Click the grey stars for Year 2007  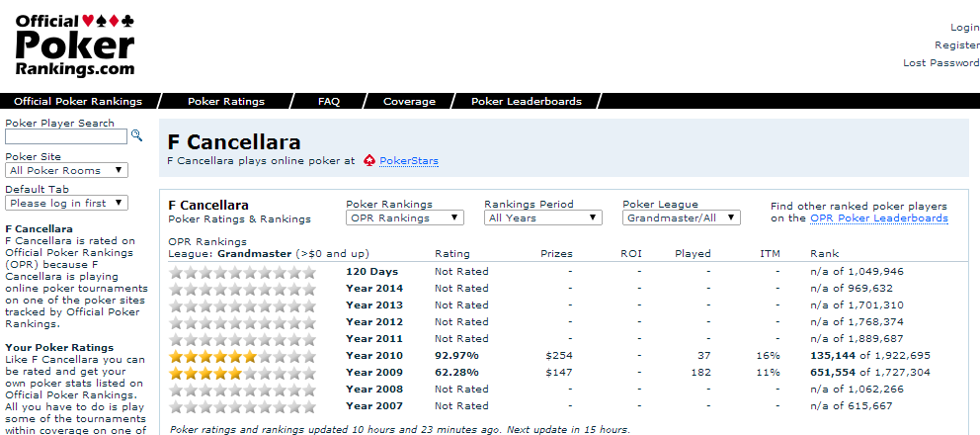tap(243, 407)
